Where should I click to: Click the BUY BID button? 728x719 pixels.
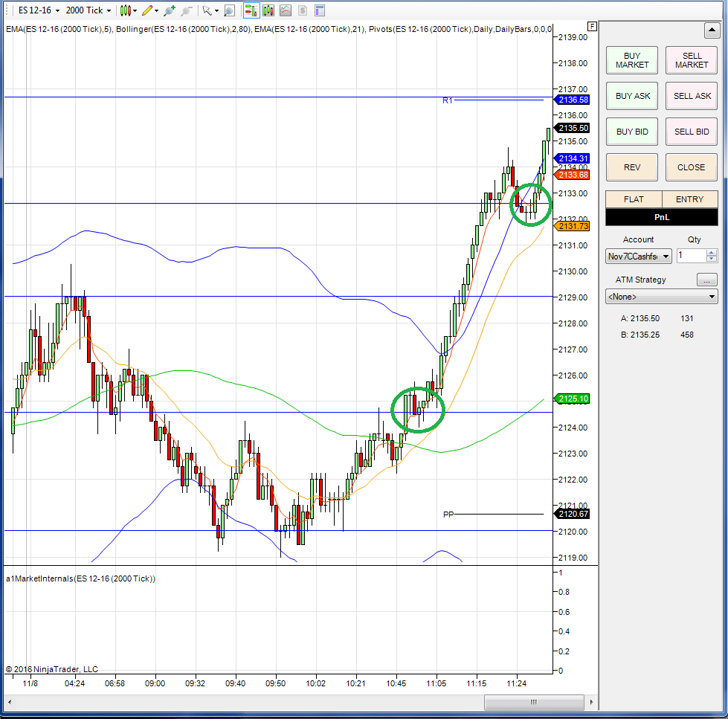coord(632,132)
